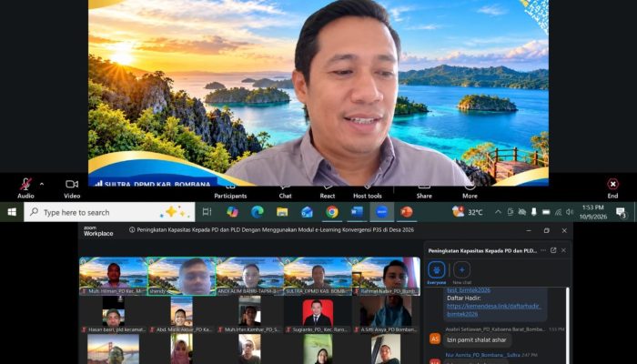Select ANDI ALIM BABRI-TAPM video tile

(250, 276)
